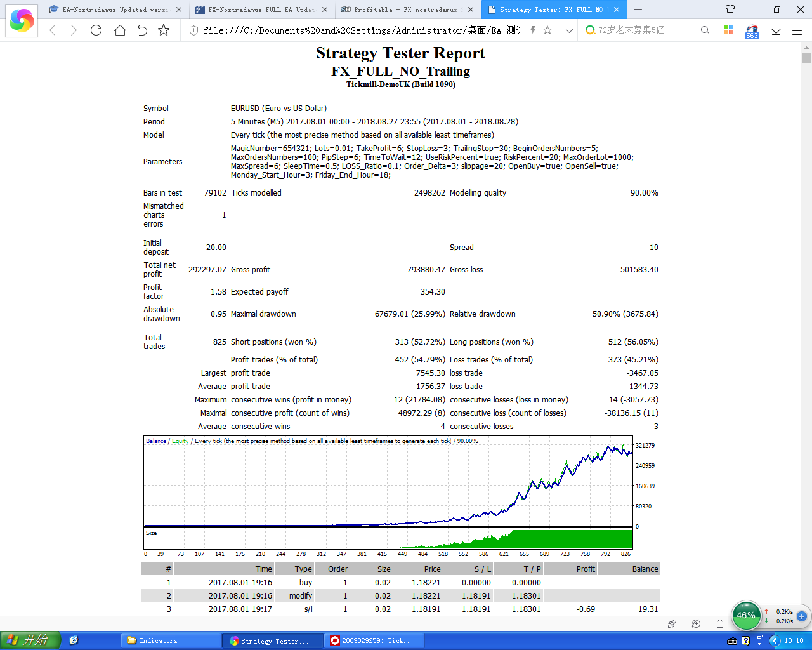Click the 360 browser logo
The image size is (812, 650).
(x=22, y=20)
